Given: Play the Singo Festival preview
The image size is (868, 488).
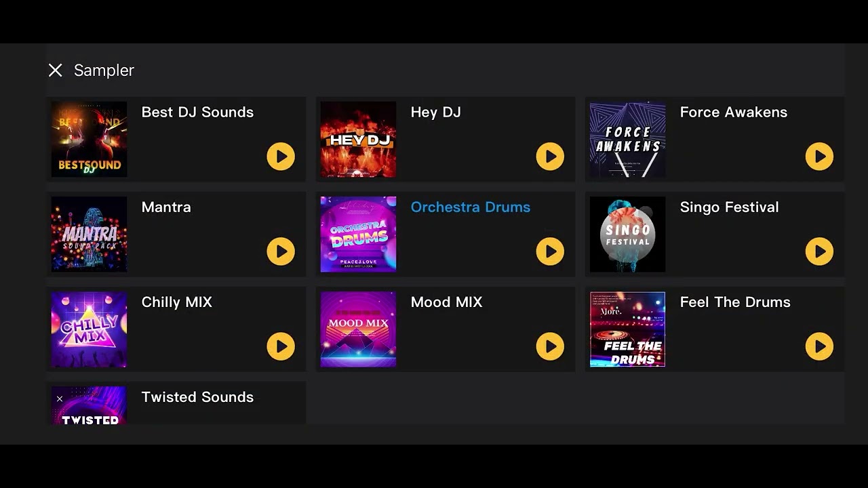Looking at the screenshot, I should tap(819, 251).
